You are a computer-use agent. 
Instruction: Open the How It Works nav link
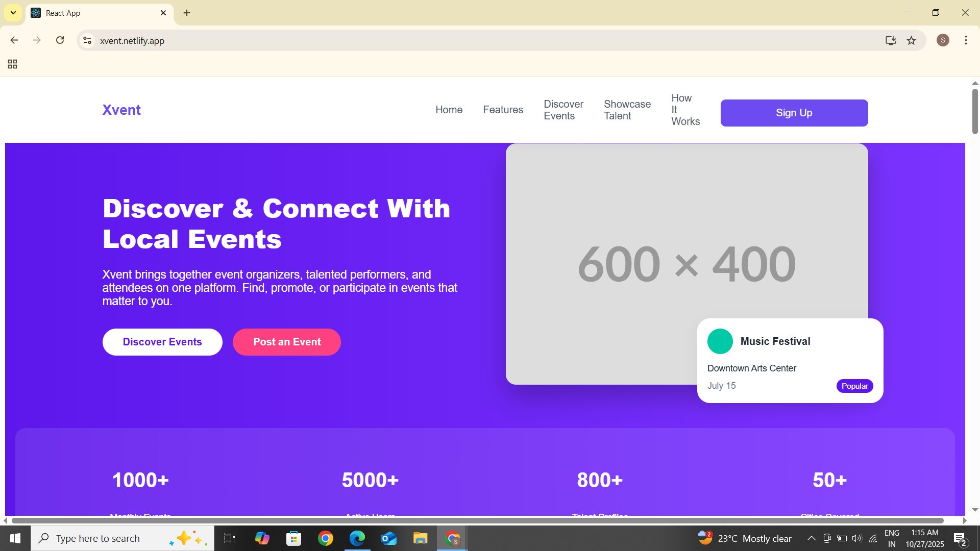pos(685,110)
